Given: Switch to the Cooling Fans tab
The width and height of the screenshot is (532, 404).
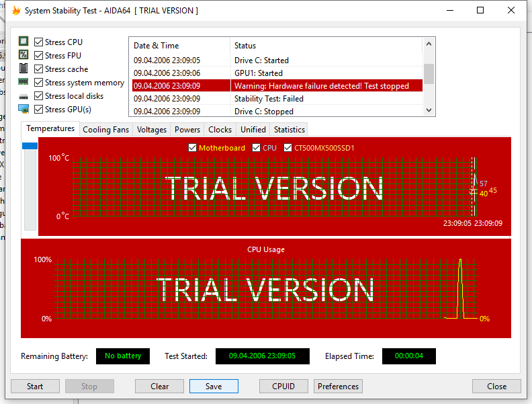Looking at the screenshot, I should pyautogui.click(x=106, y=130).
